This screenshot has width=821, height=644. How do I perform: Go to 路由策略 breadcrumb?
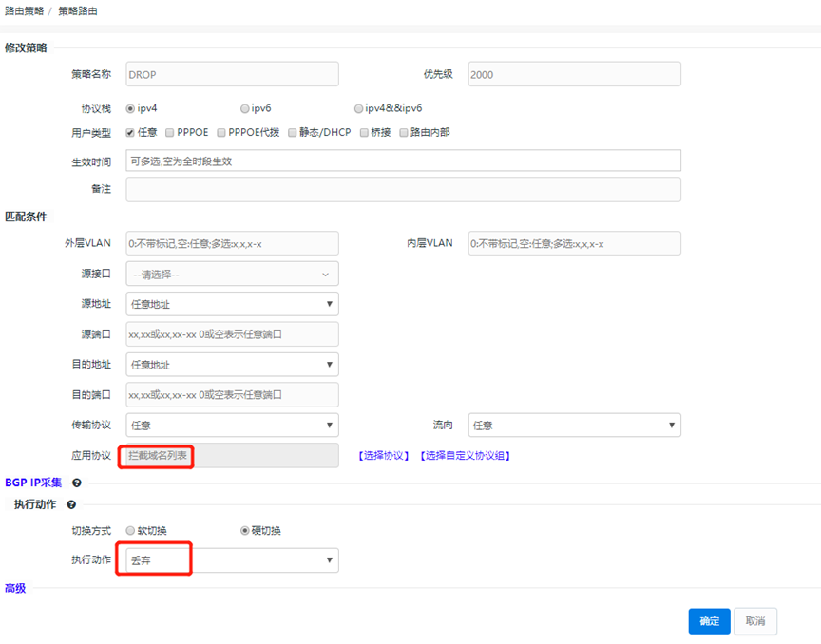pos(24,11)
